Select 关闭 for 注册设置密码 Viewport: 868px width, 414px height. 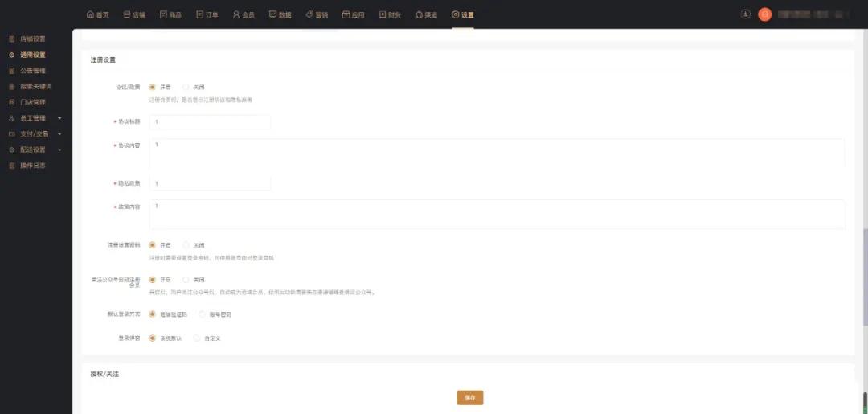(x=186, y=244)
